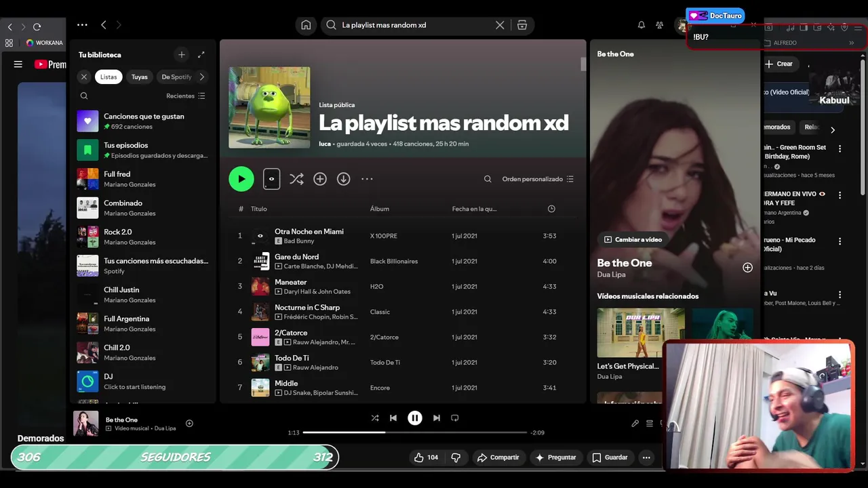The image size is (868, 488).
Task: Open the Full fred playlist
Action: coord(143,179)
